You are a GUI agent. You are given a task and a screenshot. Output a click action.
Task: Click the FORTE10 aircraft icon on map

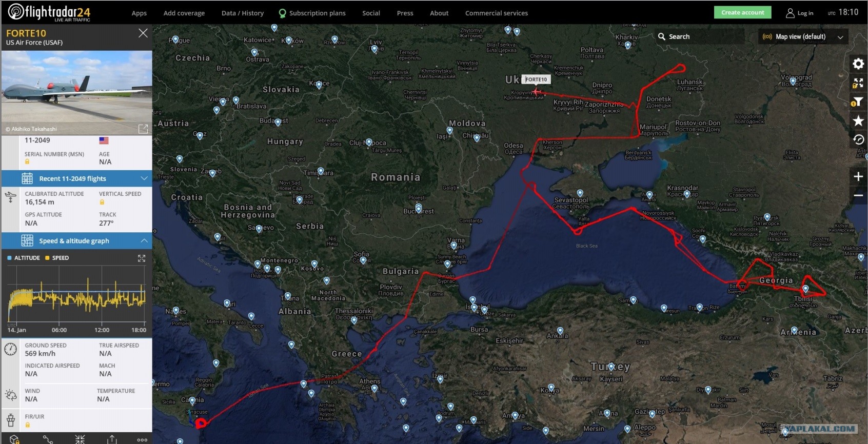click(536, 92)
